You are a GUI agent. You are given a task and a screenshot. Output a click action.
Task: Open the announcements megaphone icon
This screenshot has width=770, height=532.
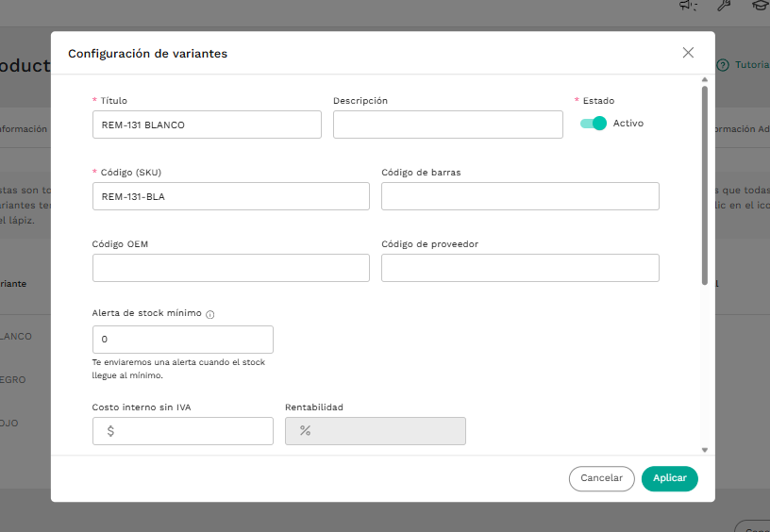click(x=689, y=6)
